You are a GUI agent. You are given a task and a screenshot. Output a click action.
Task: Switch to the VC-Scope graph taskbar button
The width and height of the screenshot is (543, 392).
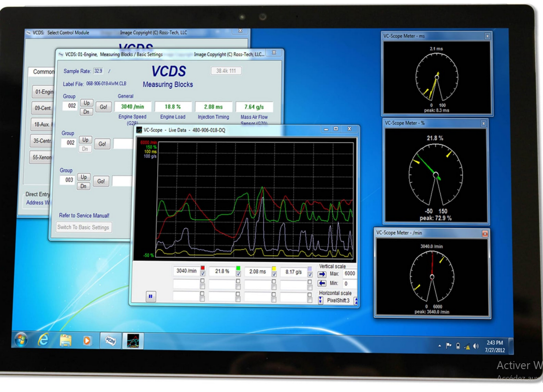pyautogui.click(x=133, y=341)
